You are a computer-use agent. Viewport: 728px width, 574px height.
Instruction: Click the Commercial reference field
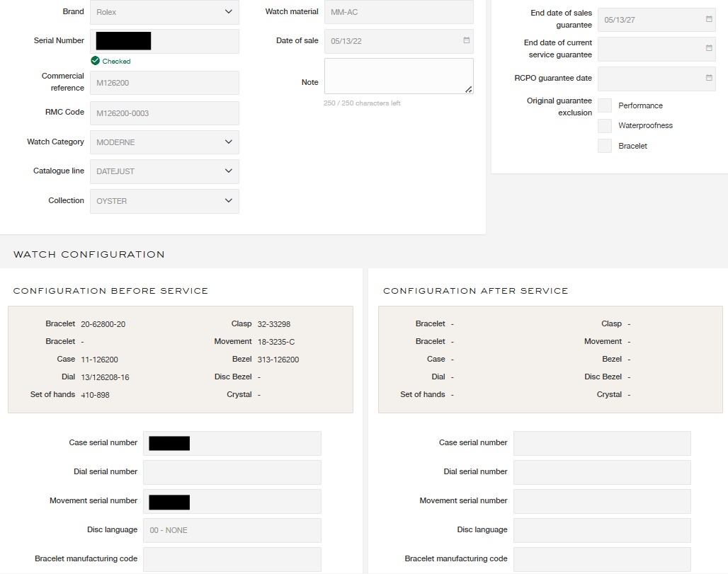point(164,83)
